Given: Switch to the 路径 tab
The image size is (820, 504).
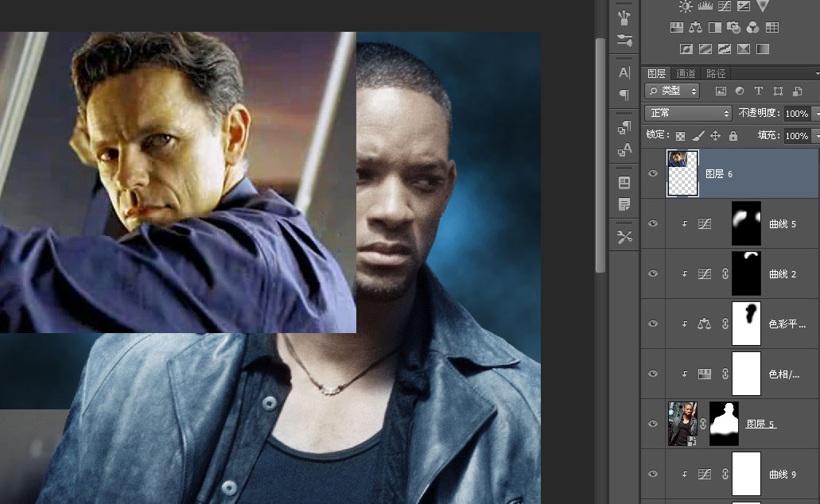Looking at the screenshot, I should [716, 74].
